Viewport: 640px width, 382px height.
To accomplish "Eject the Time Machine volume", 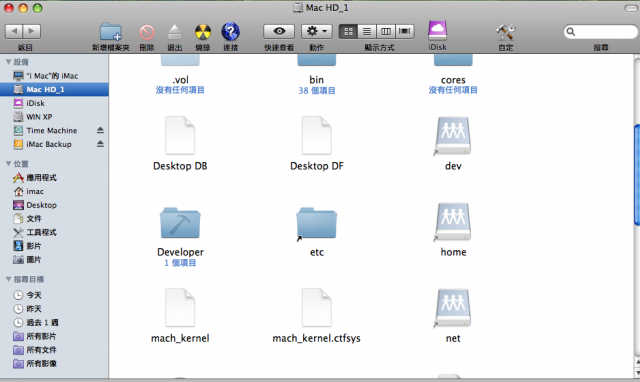I will click(x=100, y=130).
